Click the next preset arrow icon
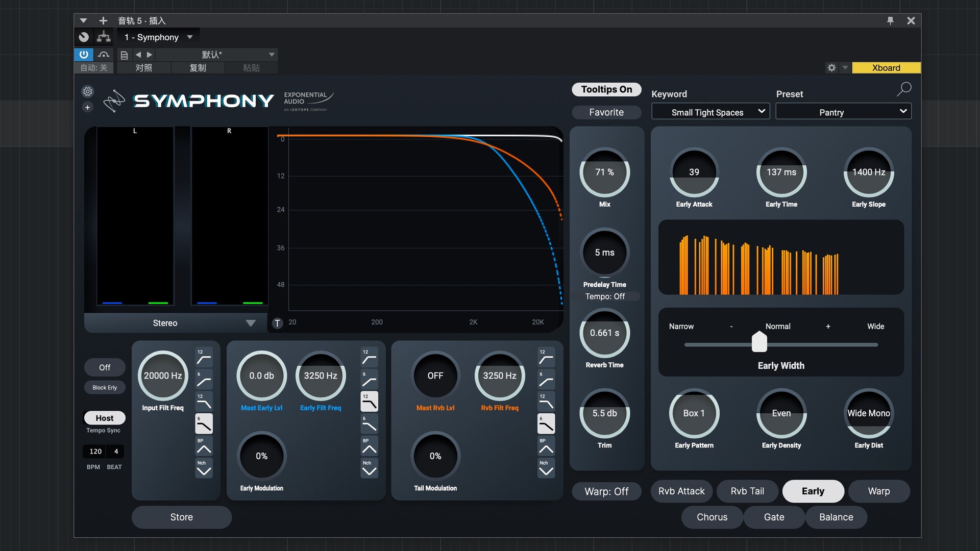 pos(149,55)
